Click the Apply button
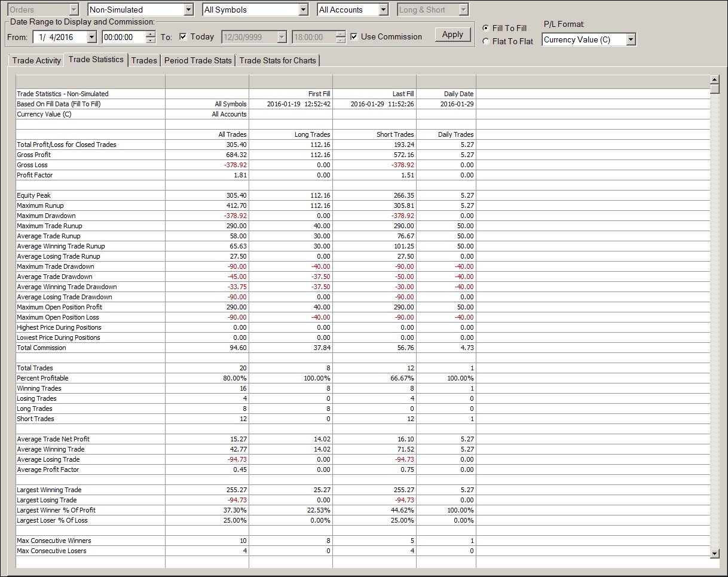Screen dimensions: 728x577 point(452,35)
